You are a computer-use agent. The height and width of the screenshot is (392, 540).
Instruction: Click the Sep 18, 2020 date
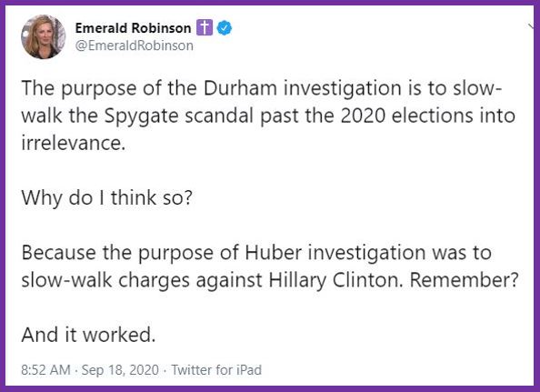click(x=120, y=370)
